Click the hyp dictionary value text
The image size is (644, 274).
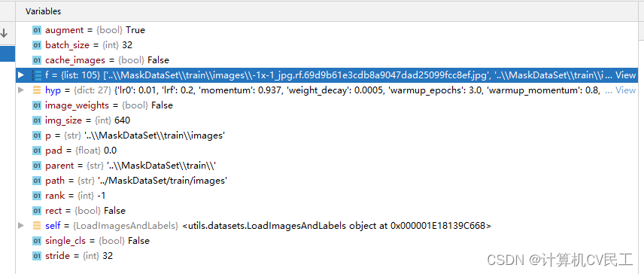[x=357, y=90]
